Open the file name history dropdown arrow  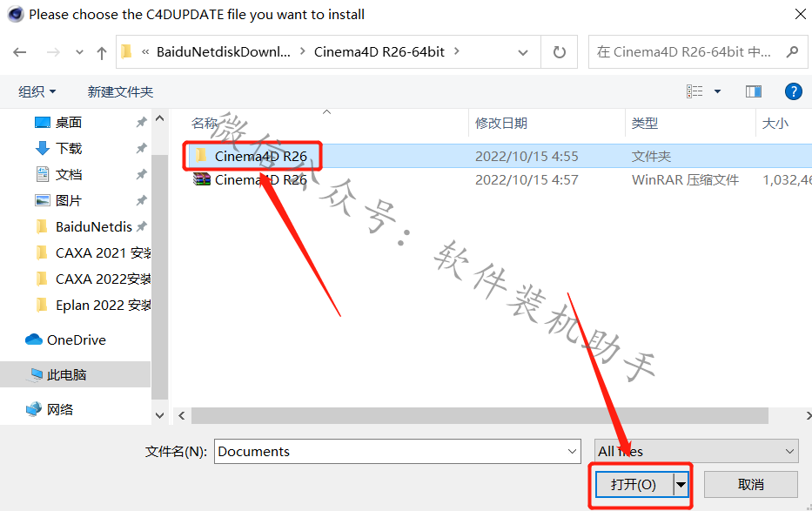point(573,452)
